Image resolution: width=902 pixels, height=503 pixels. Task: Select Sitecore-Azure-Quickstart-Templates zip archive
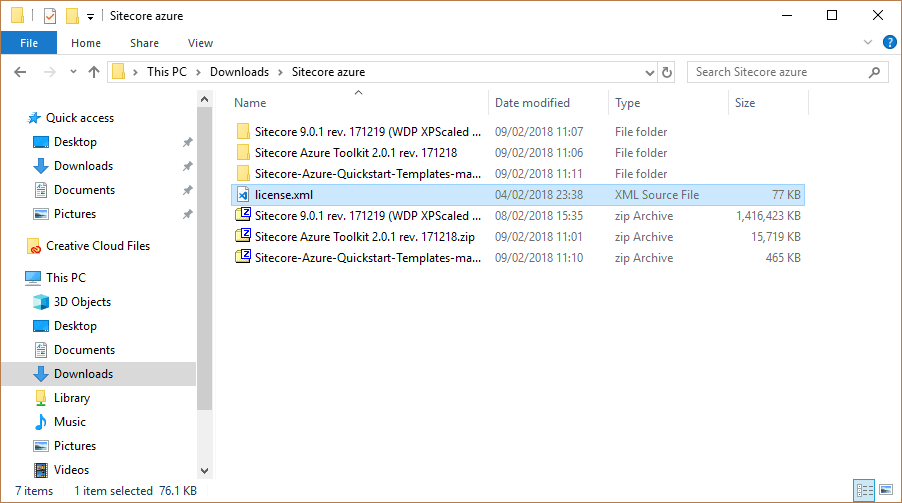tap(368, 258)
